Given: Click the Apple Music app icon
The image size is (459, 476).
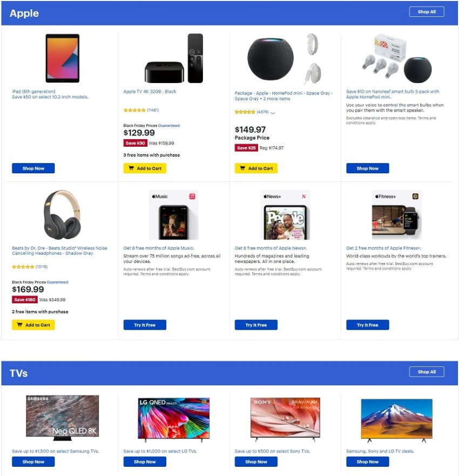Looking at the screenshot, I should pyautogui.click(x=192, y=196).
